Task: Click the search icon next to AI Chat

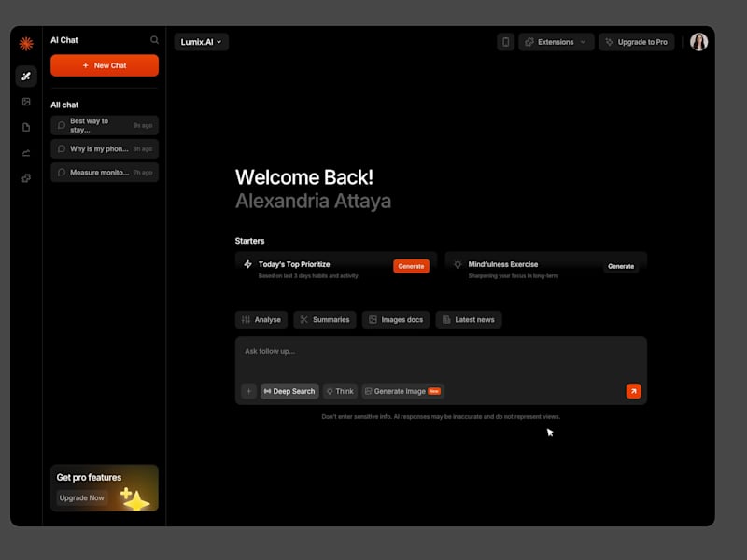Action: pyautogui.click(x=154, y=40)
